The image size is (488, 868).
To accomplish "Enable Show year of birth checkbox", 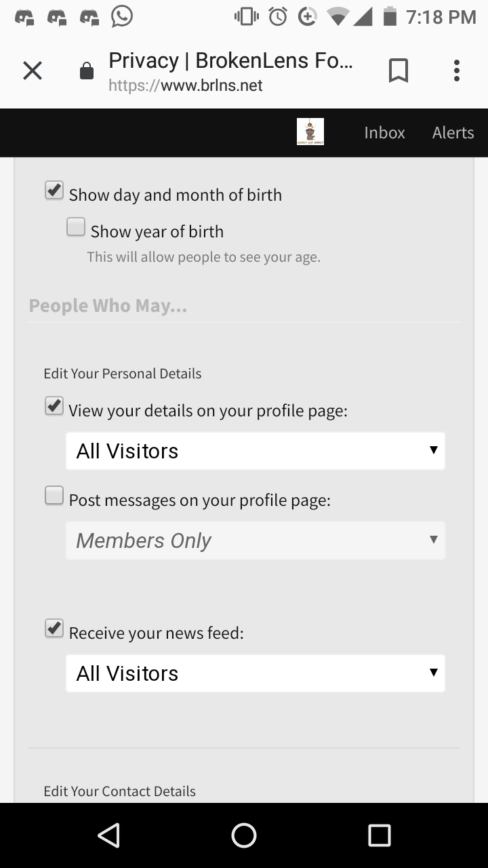I will tap(76, 227).
